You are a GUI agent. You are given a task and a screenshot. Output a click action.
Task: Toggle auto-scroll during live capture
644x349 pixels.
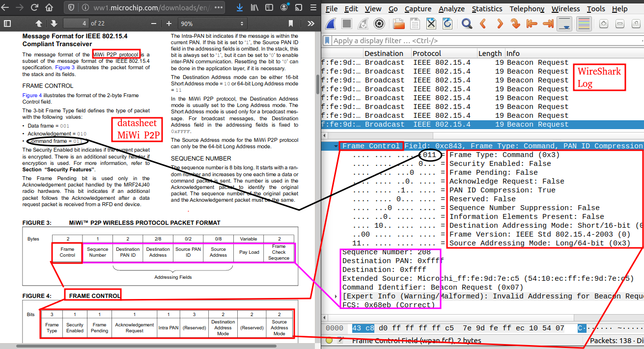564,24
